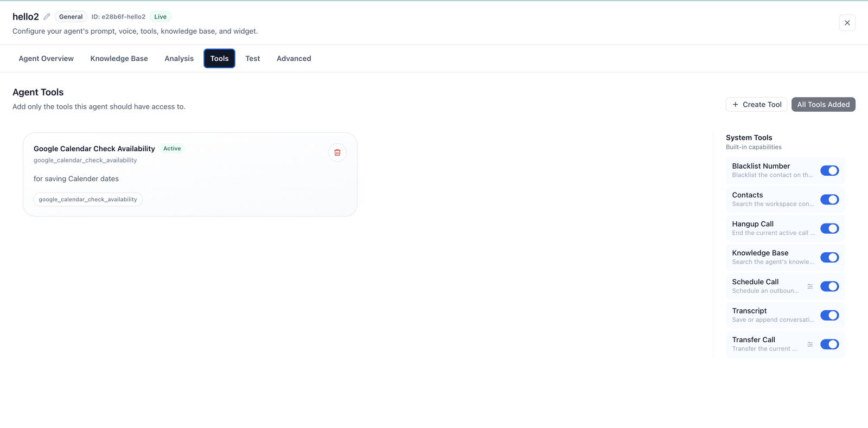
Task: Toggle the Contacts system tool
Action: [829, 200]
